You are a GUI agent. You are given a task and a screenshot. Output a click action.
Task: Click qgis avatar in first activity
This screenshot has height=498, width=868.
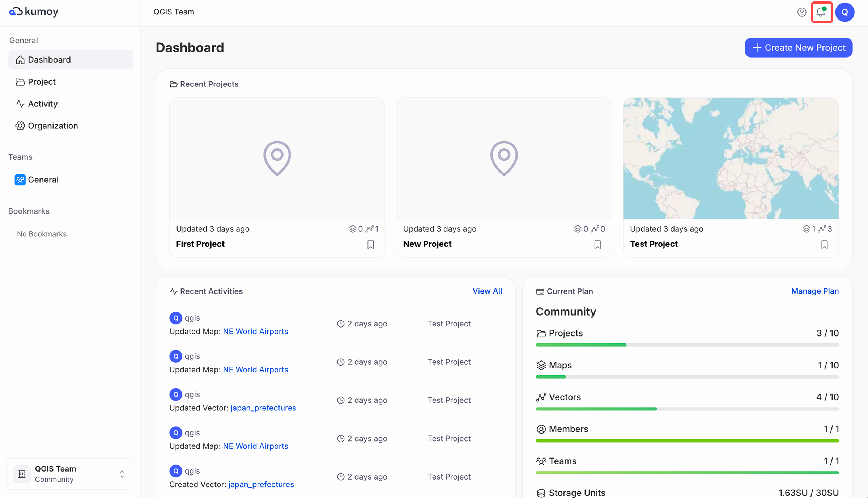coord(175,318)
